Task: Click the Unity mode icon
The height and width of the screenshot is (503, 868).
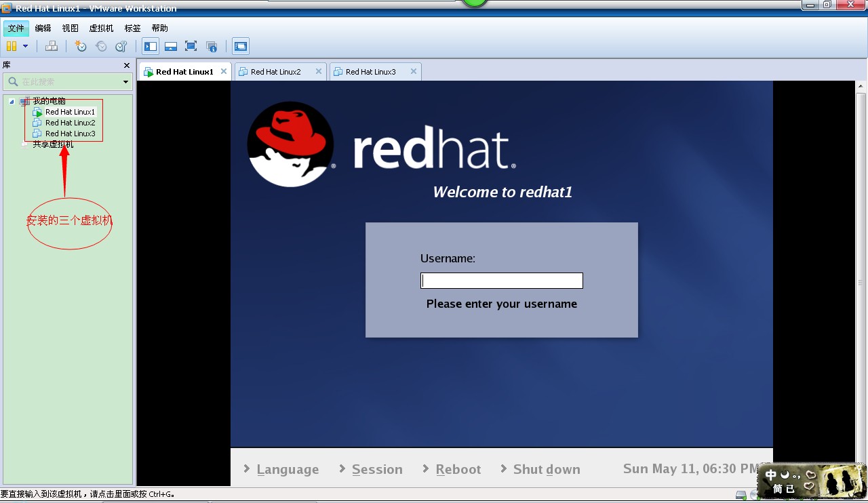Action: [x=212, y=46]
